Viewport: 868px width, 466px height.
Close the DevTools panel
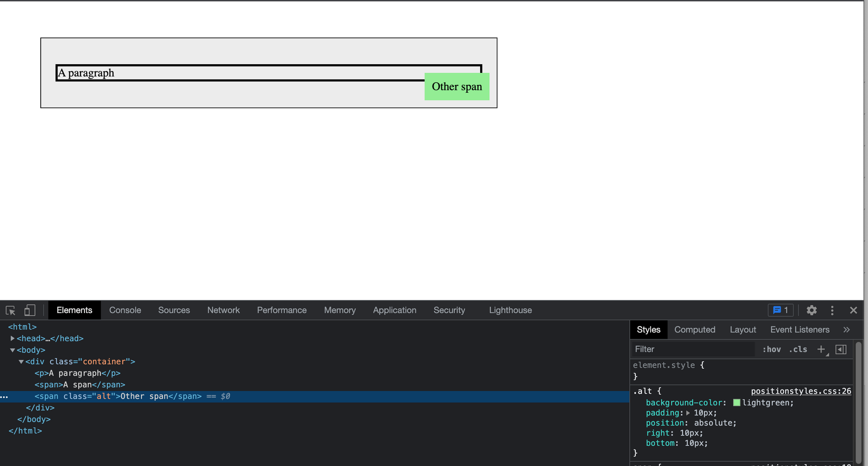click(853, 310)
